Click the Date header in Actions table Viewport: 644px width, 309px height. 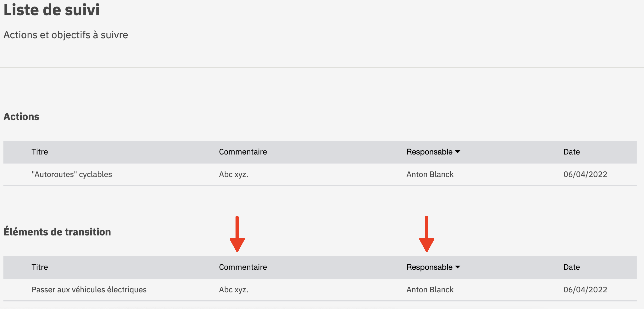point(571,152)
